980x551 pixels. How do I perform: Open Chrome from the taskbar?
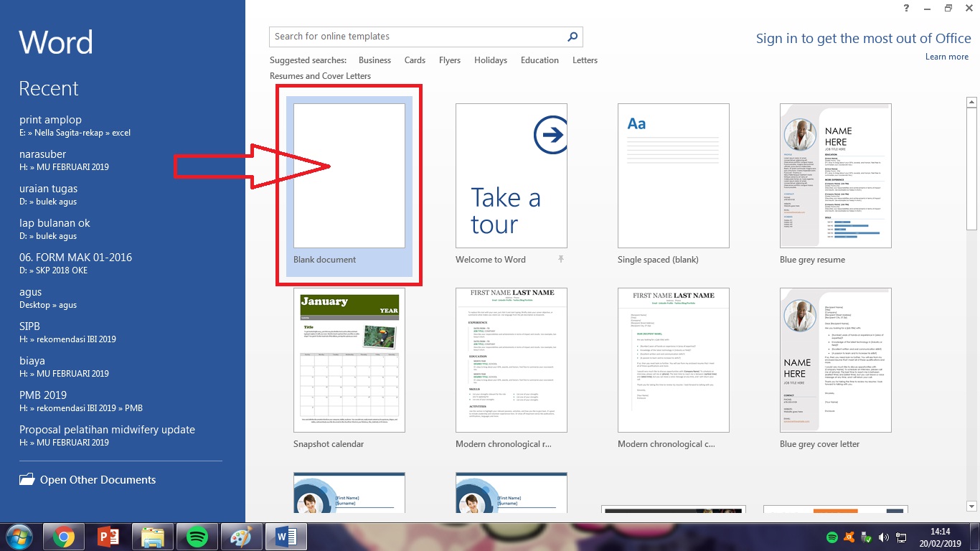coord(64,537)
